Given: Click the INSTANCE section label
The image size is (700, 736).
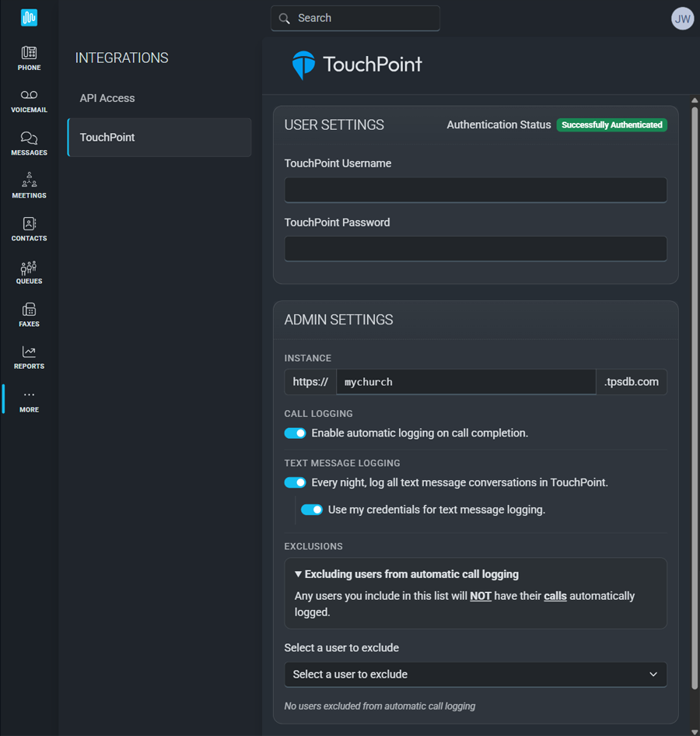Looking at the screenshot, I should tap(308, 358).
